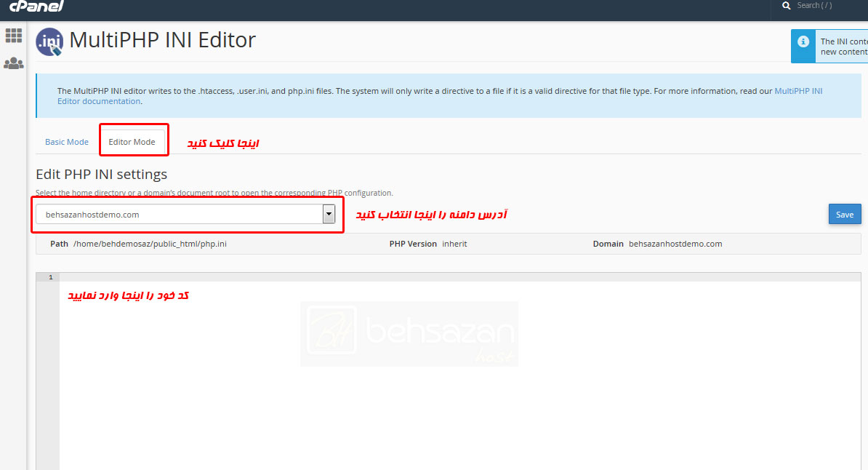868x470 pixels.
Task: Click the MultiPHP INI Editor title
Action: tap(162, 40)
